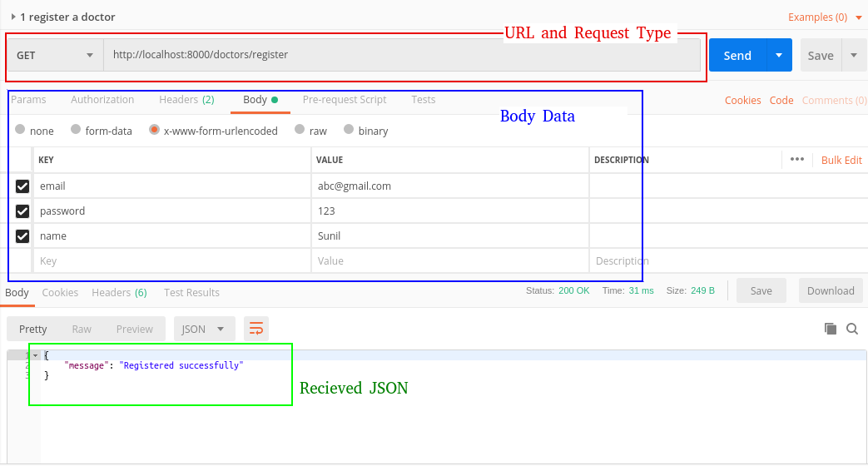Click the 31 ms time value

pos(641,290)
